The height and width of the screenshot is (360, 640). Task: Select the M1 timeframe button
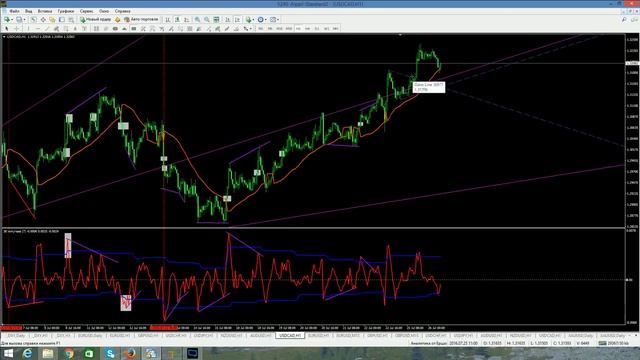(x=260, y=29)
